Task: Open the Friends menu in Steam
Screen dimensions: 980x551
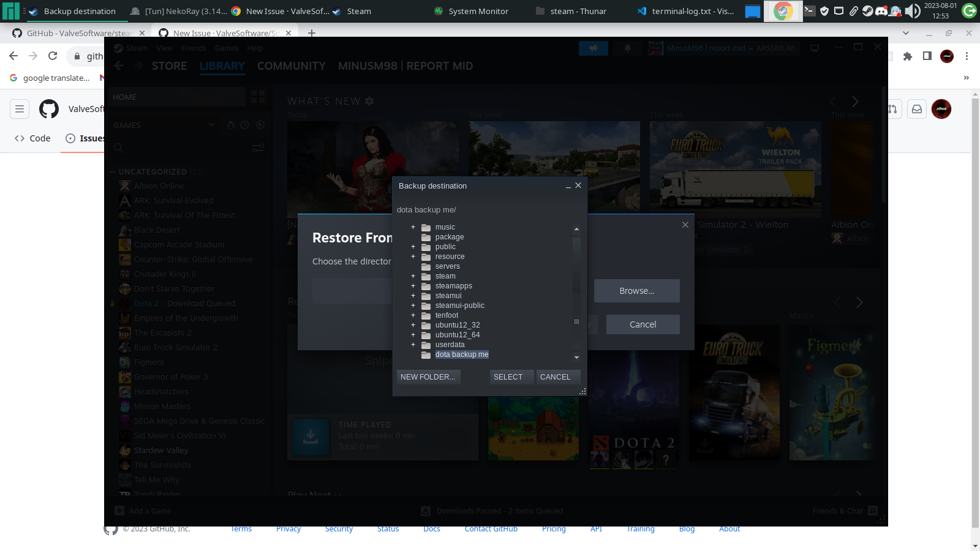Action: (x=194, y=48)
